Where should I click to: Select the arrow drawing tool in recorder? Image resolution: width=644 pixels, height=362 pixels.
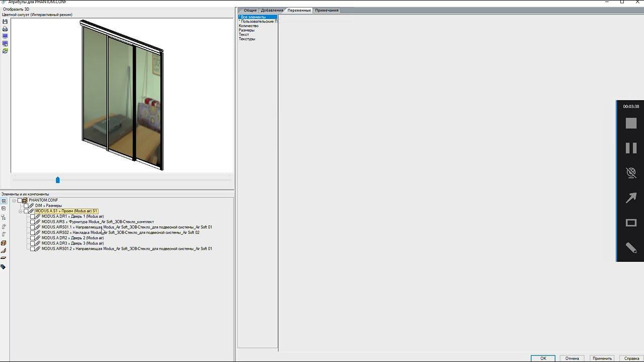pyautogui.click(x=631, y=198)
